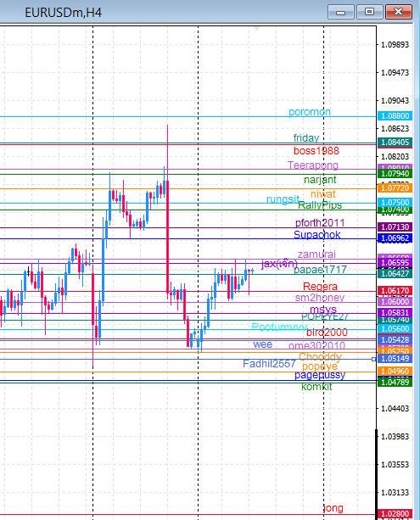This screenshot has height=520, width=420.
Task: Click the 1.07720 orange price tag
Action: click(x=395, y=188)
